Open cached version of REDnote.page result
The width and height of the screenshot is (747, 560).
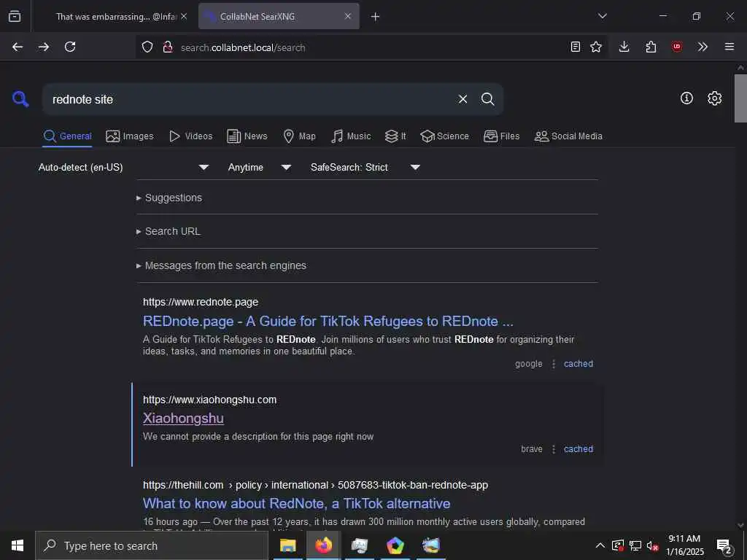tap(578, 364)
